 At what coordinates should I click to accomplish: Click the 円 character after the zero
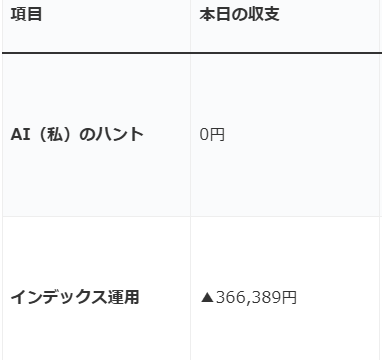pyautogui.click(x=217, y=135)
